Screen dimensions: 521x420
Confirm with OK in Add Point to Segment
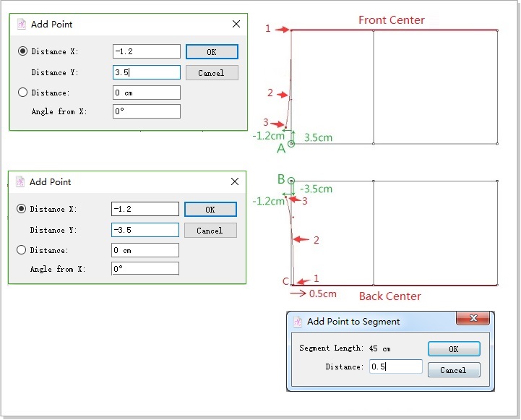pos(454,348)
